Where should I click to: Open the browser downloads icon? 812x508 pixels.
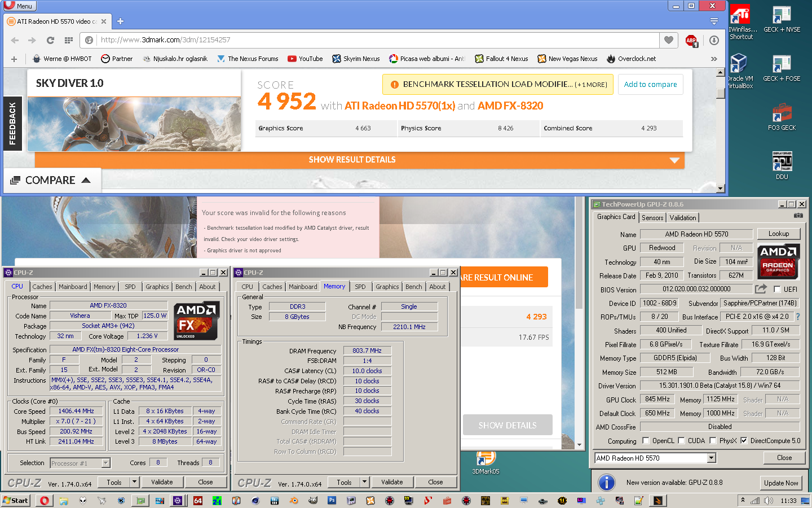tap(714, 40)
